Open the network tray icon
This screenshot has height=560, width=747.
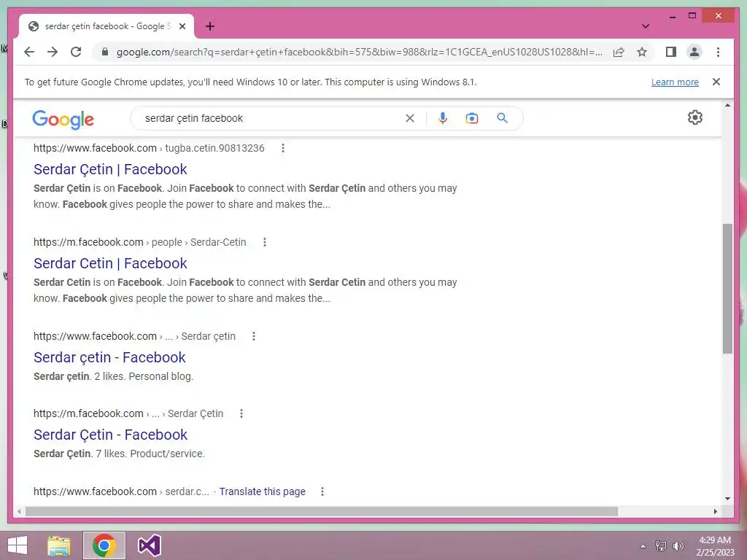(660, 546)
